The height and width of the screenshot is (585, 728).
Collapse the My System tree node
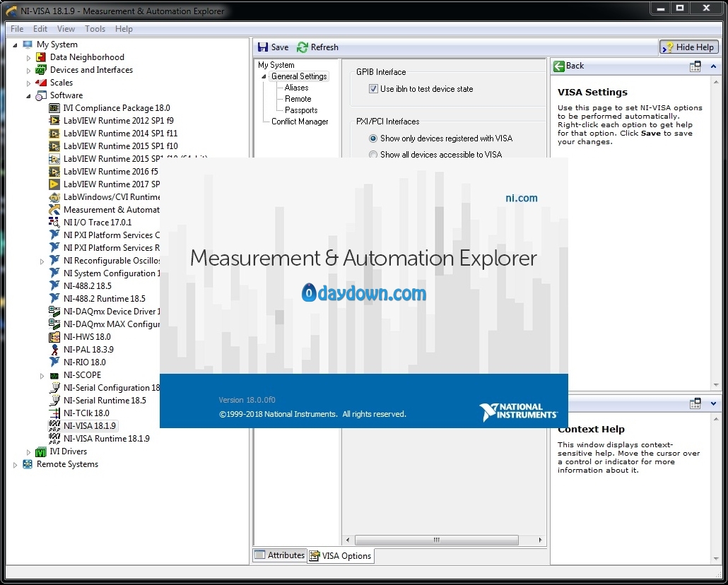click(x=16, y=45)
